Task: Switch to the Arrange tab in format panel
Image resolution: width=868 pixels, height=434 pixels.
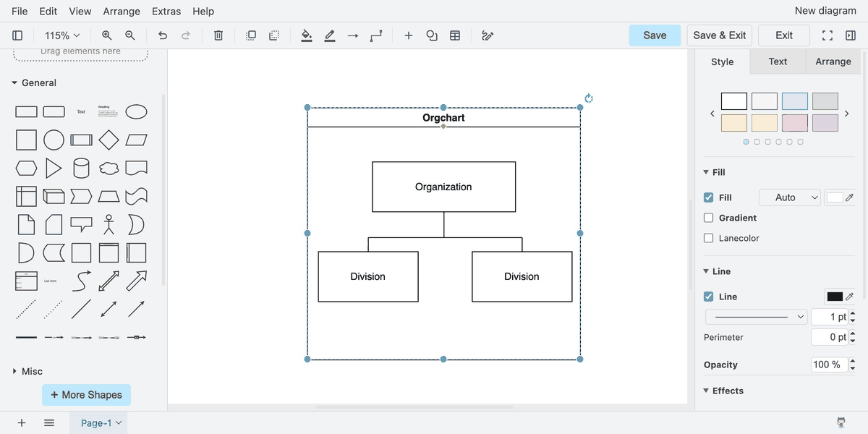Action: (833, 61)
